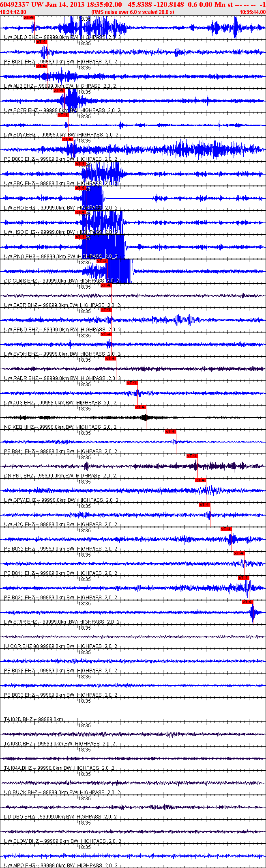This screenshot has height=868, width=266.
Task: Click the RMS noise scaling note
Action: [133, 12]
